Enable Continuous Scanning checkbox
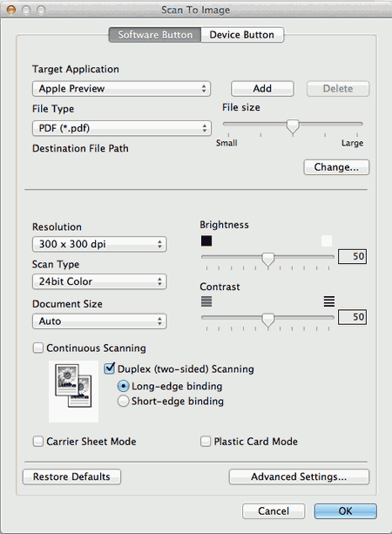This screenshot has width=392, height=534. [38, 348]
